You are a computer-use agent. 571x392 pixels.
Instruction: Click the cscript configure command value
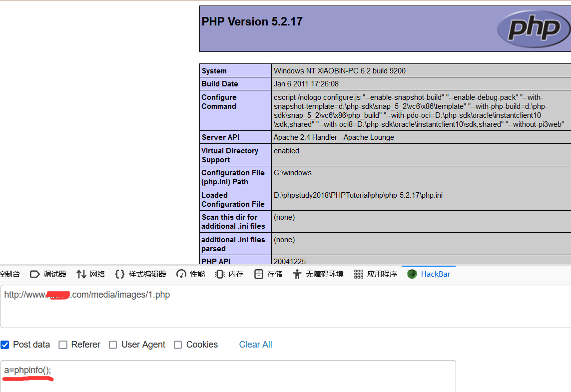[419, 111]
